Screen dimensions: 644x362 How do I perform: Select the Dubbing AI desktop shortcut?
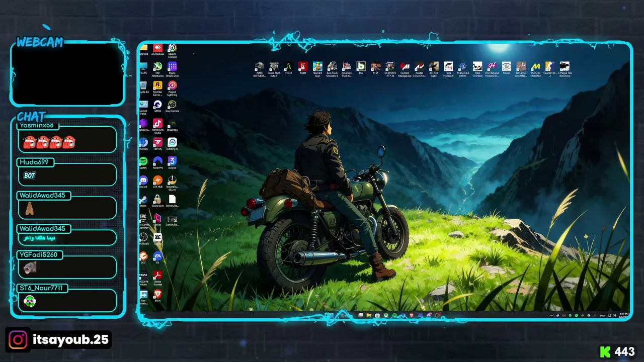tap(172, 144)
